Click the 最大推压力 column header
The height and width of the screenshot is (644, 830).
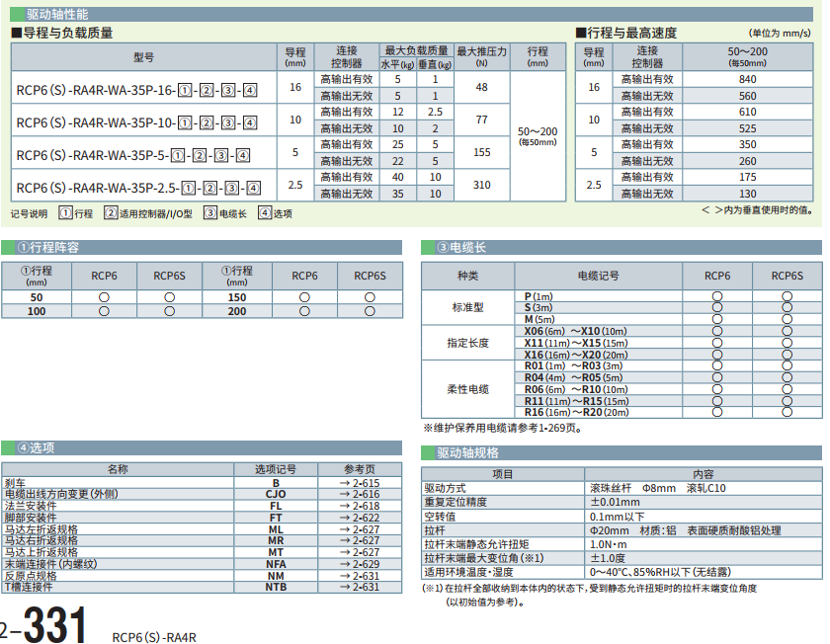pyautogui.click(x=482, y=56)
